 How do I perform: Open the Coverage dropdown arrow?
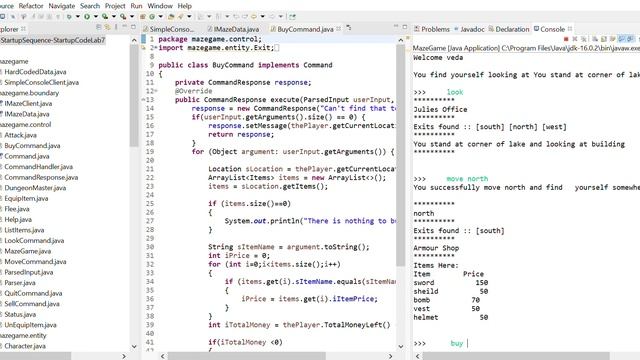[x=113, y=17]
